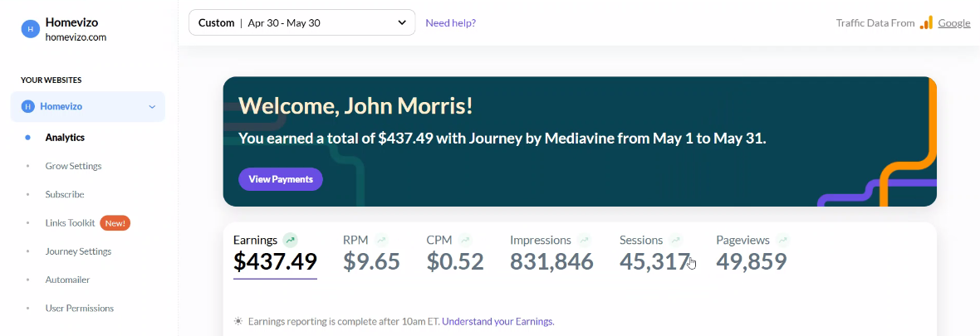Select the Earnings metric tab

(x=275, y=255)
